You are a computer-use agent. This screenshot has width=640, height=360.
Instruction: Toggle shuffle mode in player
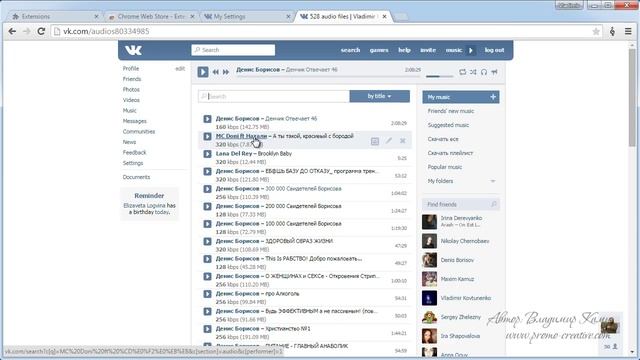tap(473, 72)
